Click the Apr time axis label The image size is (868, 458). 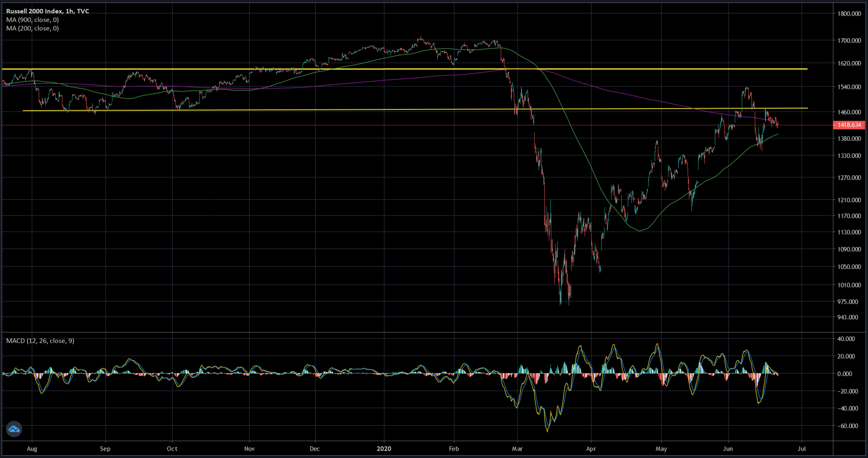591,449
